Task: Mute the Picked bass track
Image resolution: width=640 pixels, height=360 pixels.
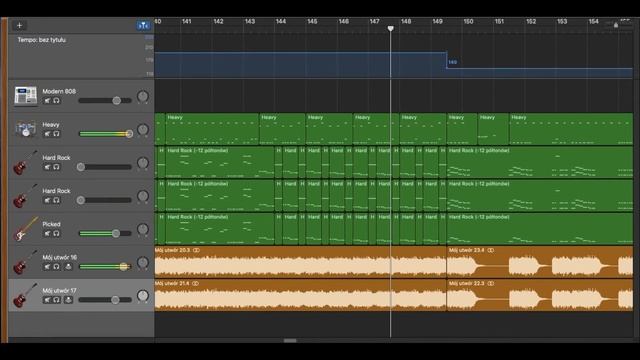Action: click(x=47, y=233)
